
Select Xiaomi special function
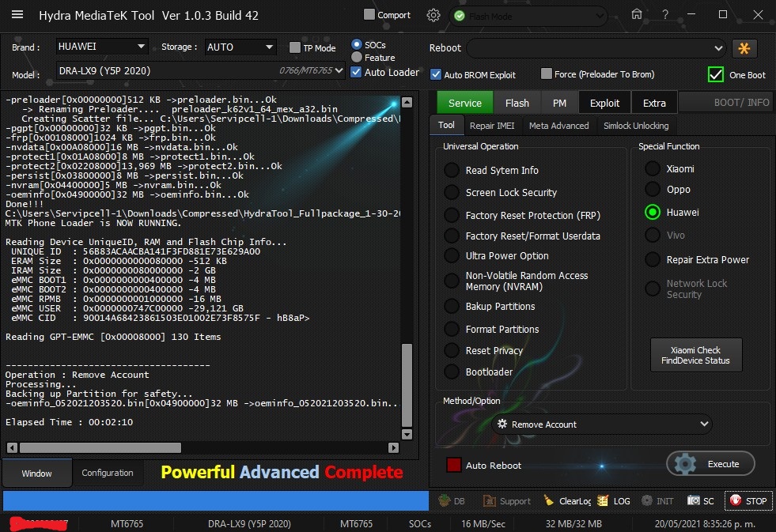click(653, 168)
